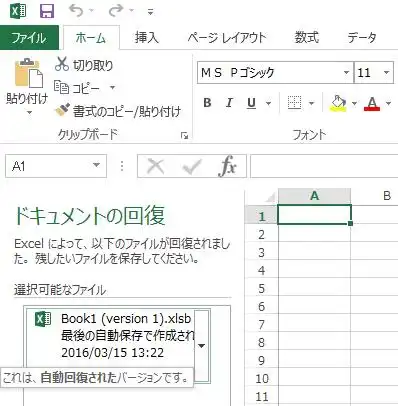Expand the font size dropdown arrow
The height and width of the screenshot is (406, 398).
tap(387, 72)
